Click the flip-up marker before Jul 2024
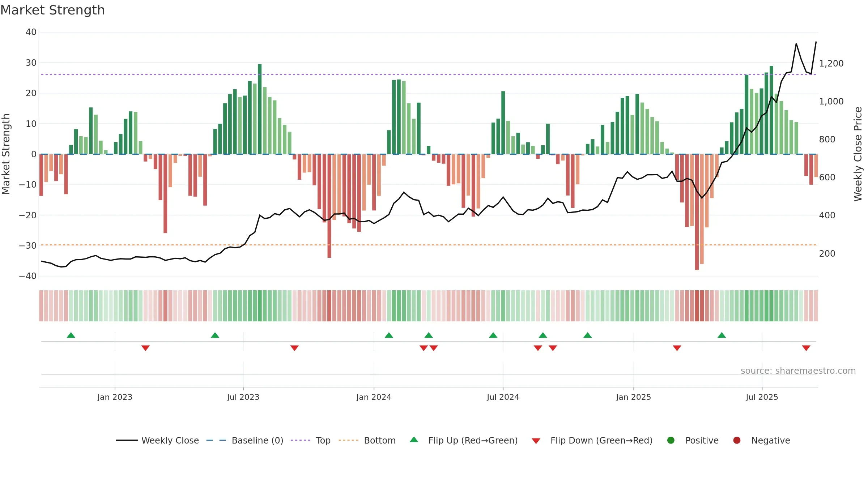The height and width of the screenshot is (488, 868). (493, 335)
